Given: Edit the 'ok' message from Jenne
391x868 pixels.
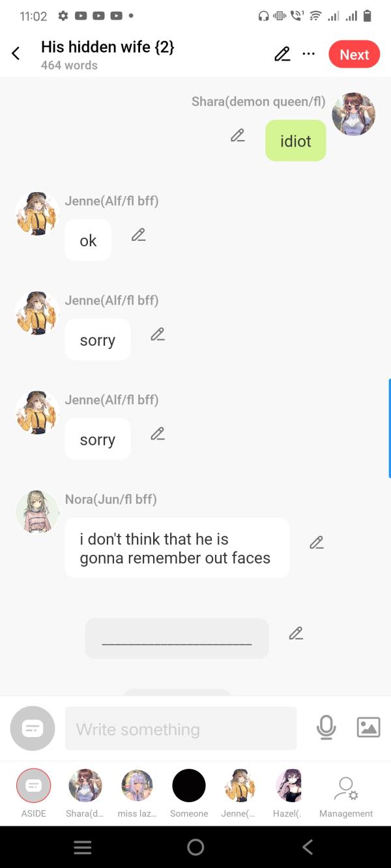Looking at the screenshot, I should pyautogui.click(x=138, y=235).
